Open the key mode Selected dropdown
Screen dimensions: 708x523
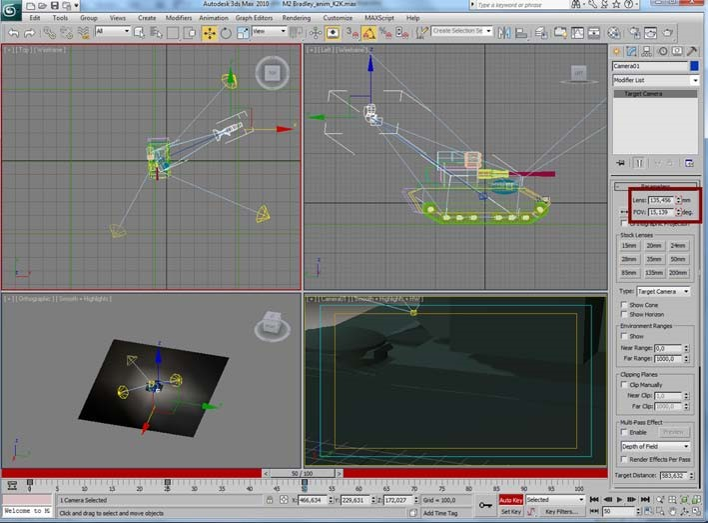click(555, 500)
